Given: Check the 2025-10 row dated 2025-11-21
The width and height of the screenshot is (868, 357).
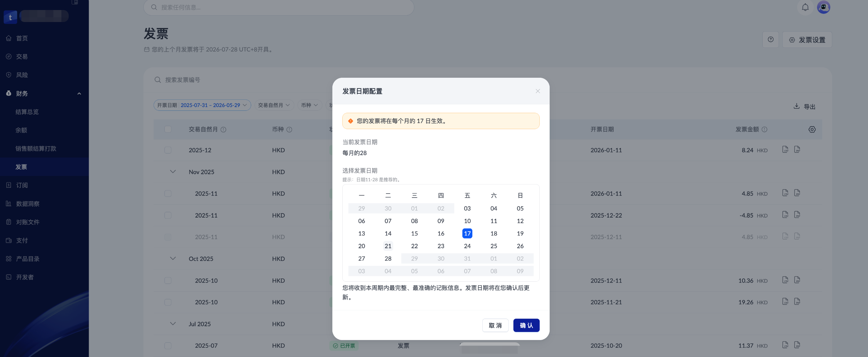Looking at the screenshot, I should point(168,302).
